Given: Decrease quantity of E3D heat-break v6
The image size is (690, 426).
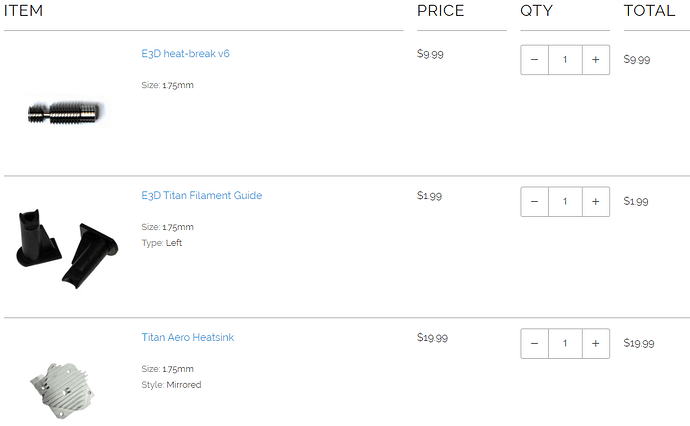Looking at the screenshot, I should (x=534, y=60).
